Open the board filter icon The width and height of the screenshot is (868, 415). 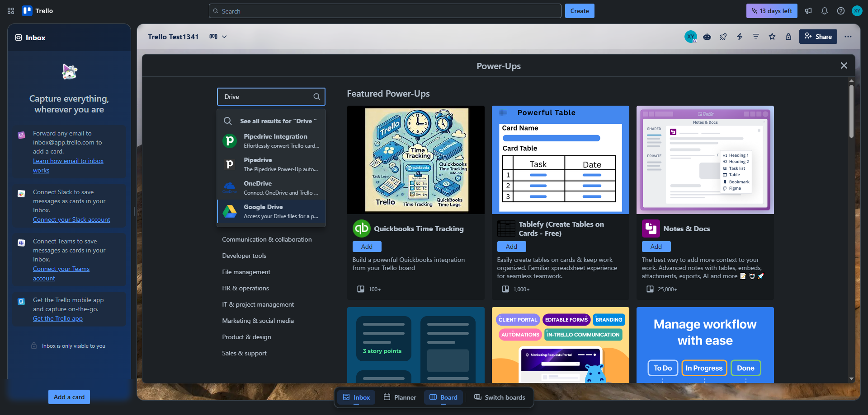pos(756,37)
